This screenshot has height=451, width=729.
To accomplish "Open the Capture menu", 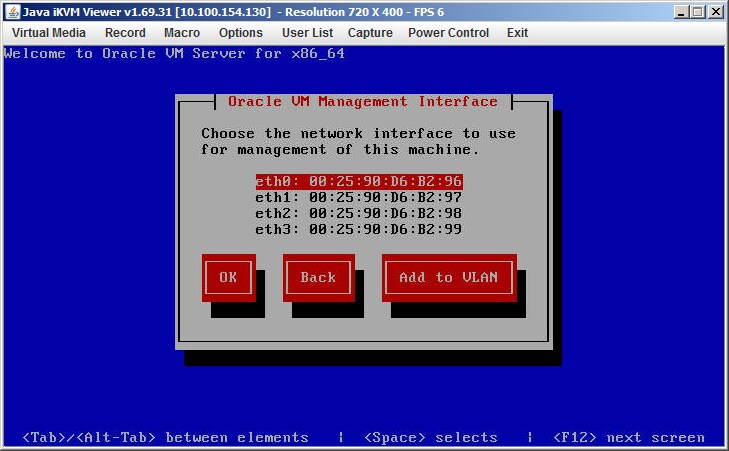I will tap(370, 33).
